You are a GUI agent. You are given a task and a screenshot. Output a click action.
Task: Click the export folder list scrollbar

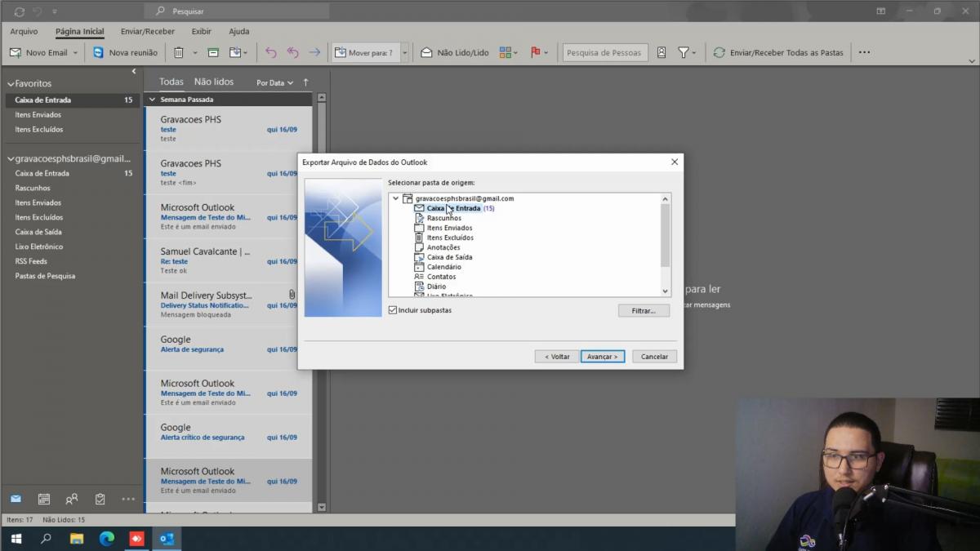pyautogui.click(x=665, y=235)
